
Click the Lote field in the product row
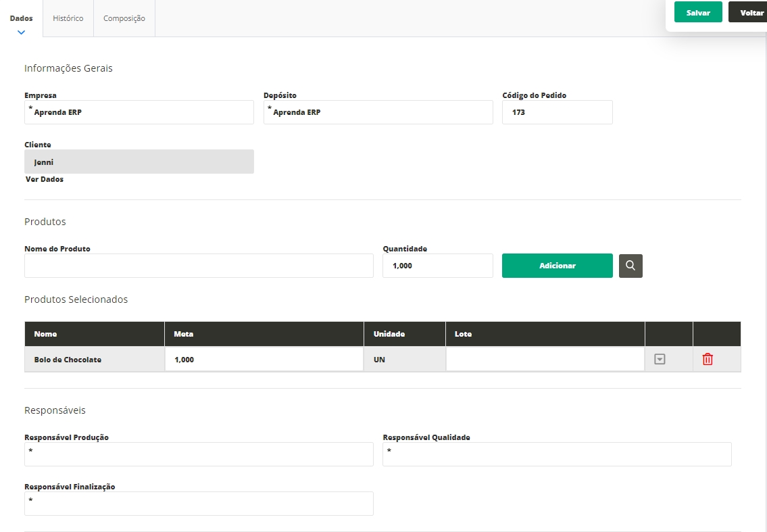[545, 360]
